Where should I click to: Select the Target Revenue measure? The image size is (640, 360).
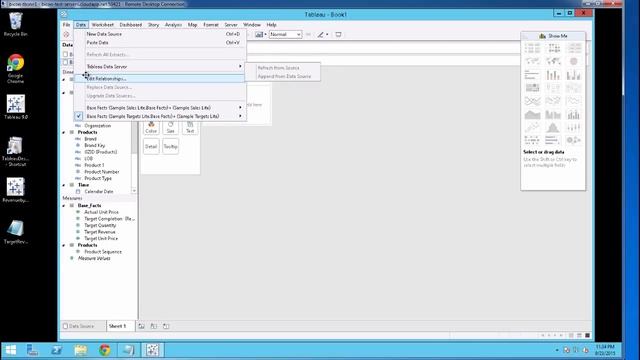point(100,232)
